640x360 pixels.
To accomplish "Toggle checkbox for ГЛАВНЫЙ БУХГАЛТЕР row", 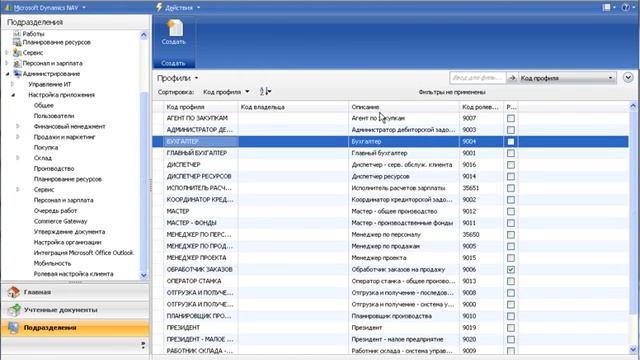I will 511,153.
